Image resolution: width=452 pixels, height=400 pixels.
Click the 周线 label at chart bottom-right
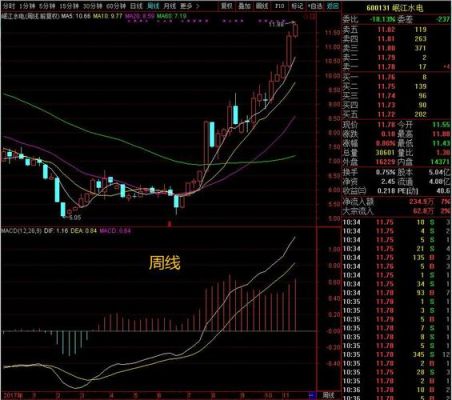coord(329,395)
